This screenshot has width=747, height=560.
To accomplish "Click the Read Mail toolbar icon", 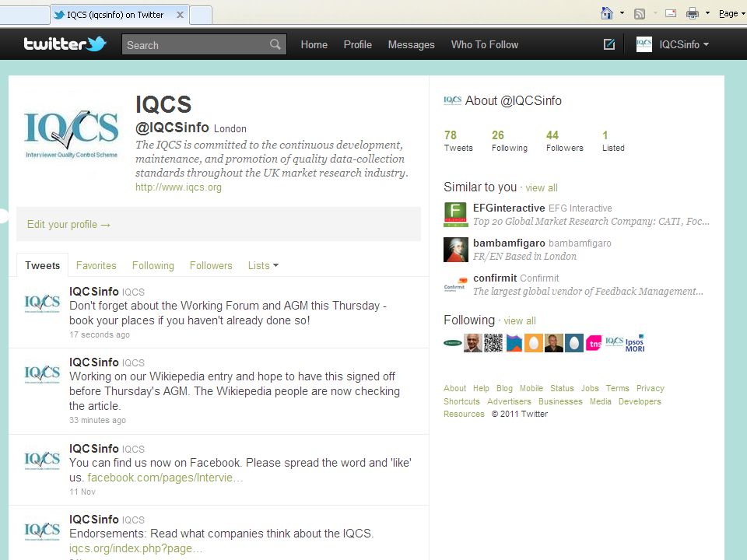I will click(x=671, y=13).
